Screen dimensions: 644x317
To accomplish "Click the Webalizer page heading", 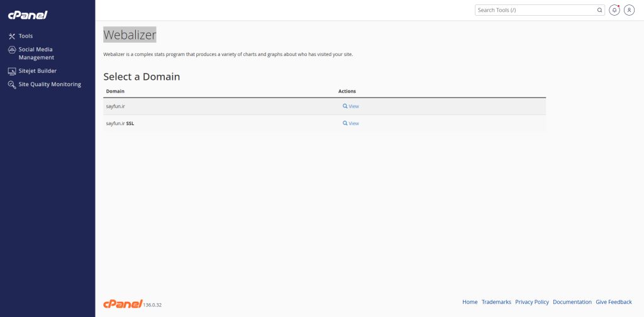I will (130, 35).
